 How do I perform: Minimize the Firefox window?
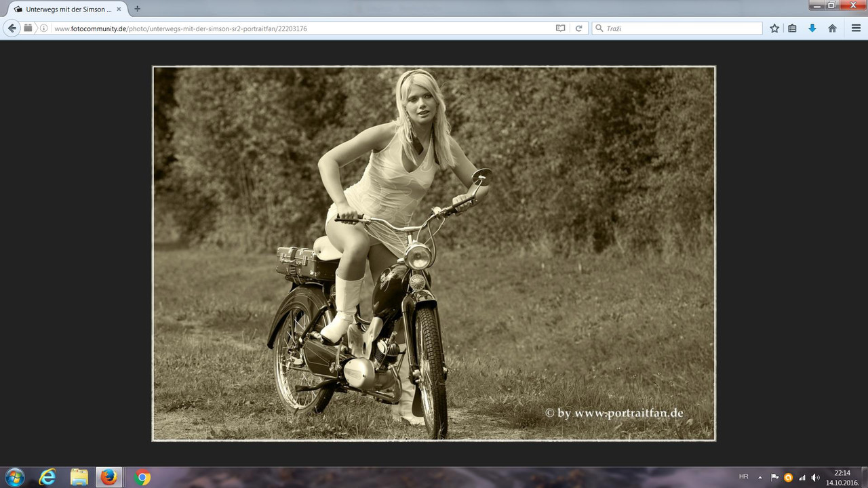coord(817,5)
